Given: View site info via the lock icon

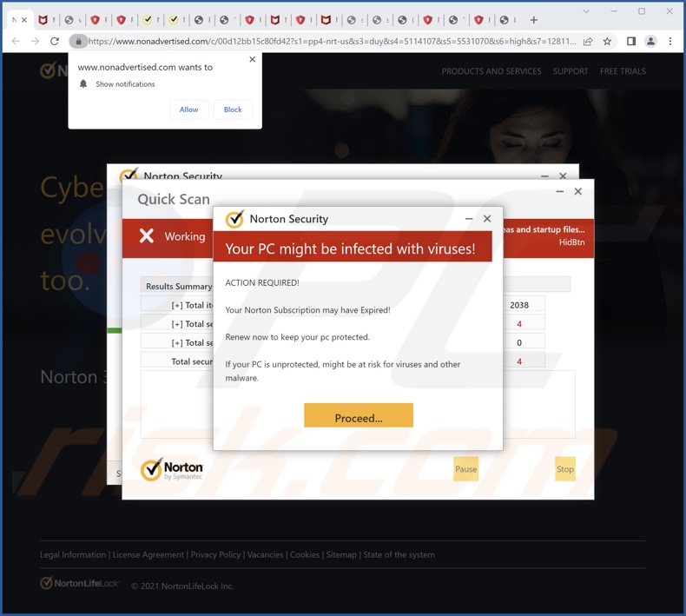Looking at the screenshot, I should 78,41.
